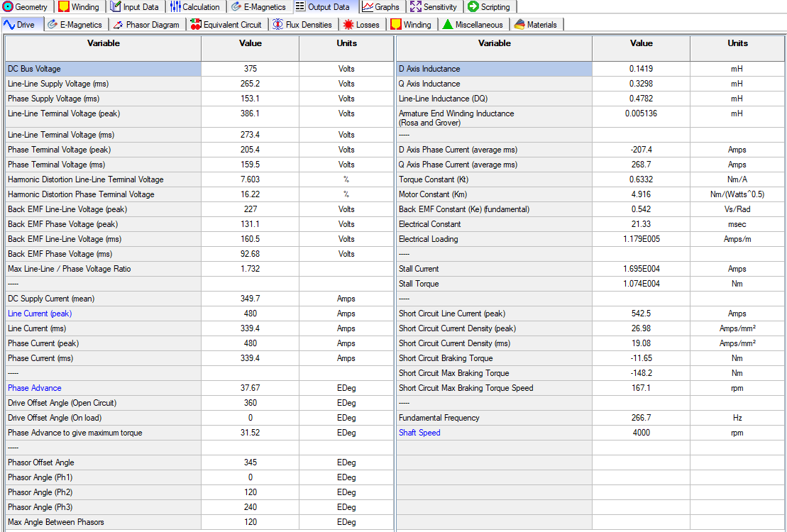This screenshot has height=532, width=787.
Task: Open the Scripting tab
Action: click(490, 7)
